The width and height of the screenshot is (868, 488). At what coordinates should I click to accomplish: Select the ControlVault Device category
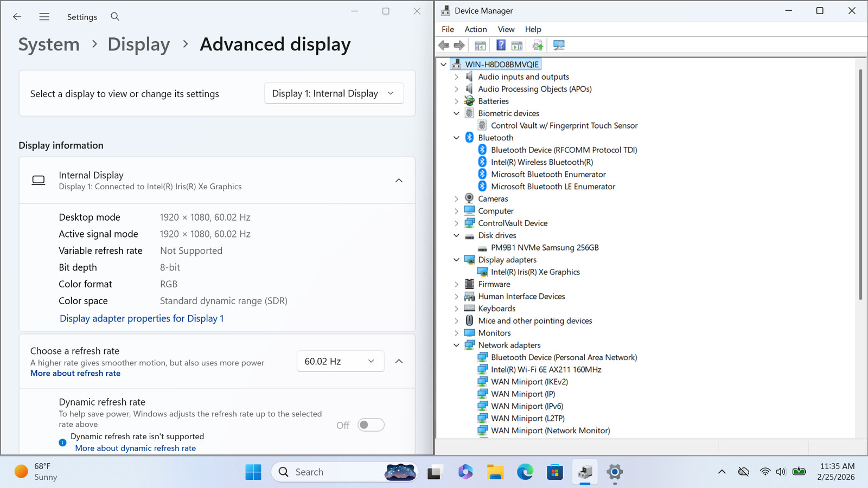513,223
